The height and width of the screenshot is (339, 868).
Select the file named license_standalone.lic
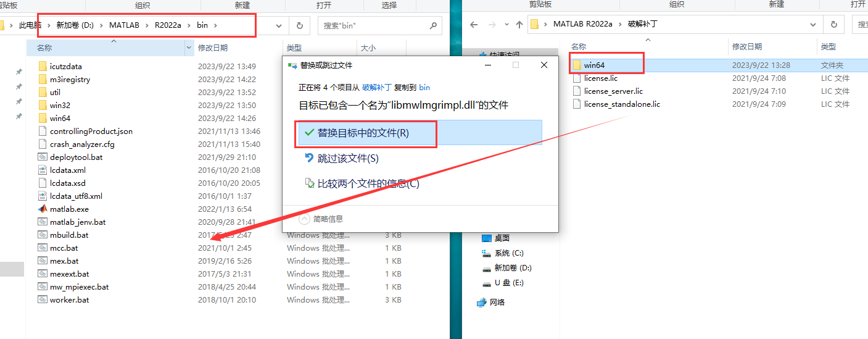(622, 104)
